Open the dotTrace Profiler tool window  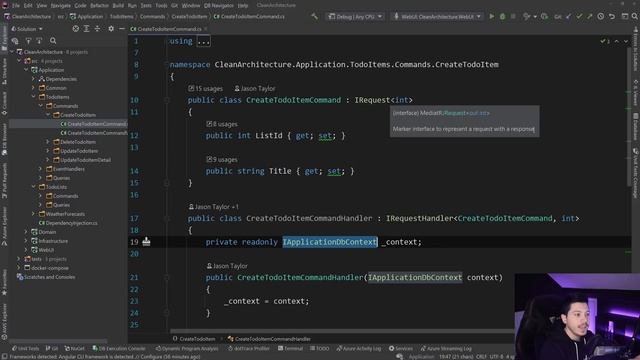point(249,349)
